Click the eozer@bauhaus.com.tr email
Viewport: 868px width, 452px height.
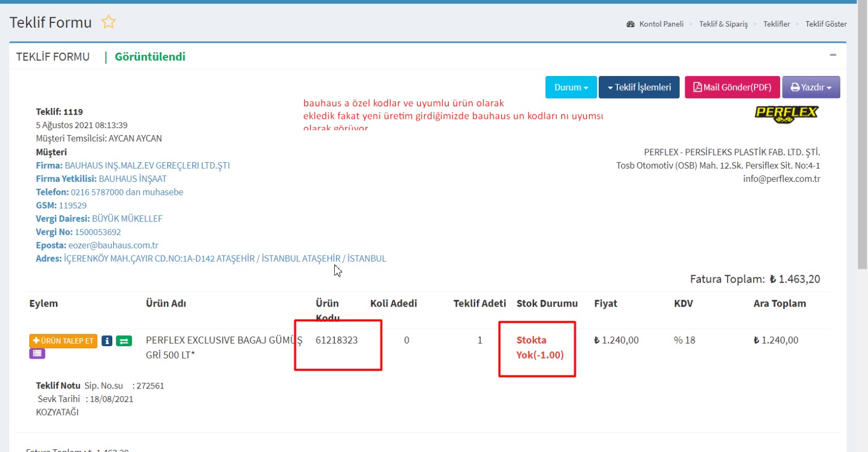pyautogui.click(x=113, y=245)
